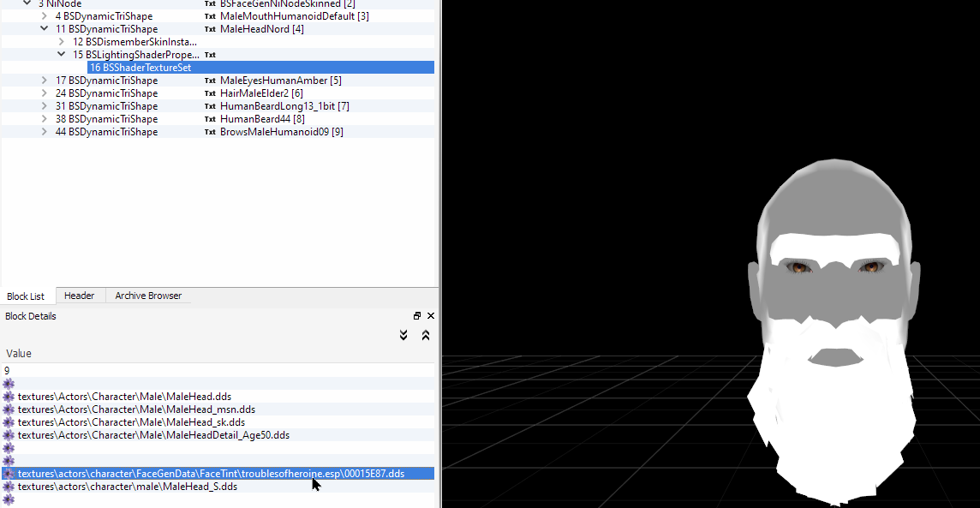The height and width of the screenshot is (508, 980).
Task: Close the Block Details panel
Action: pyautogui.click(x=431, y=315)
